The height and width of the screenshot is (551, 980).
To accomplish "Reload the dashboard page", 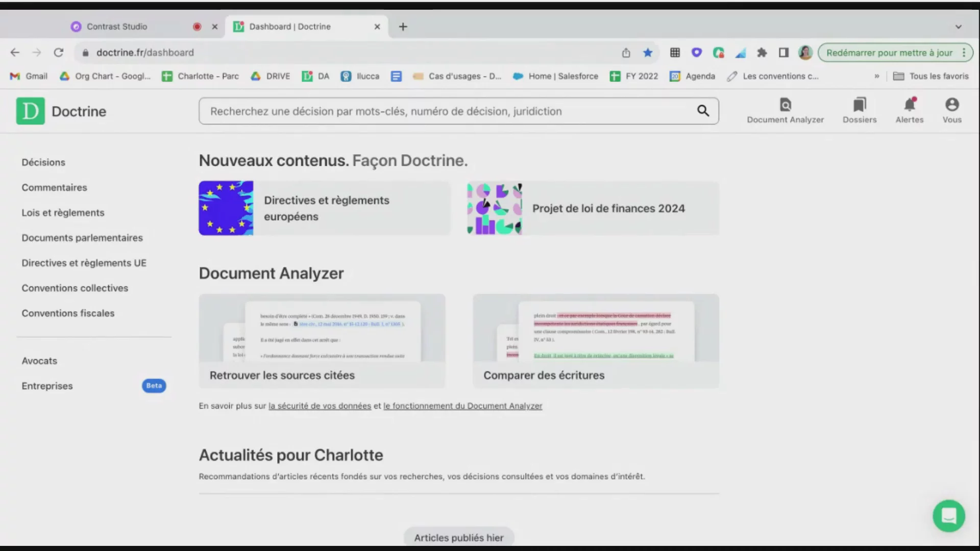I will click(x=59, y=53).
